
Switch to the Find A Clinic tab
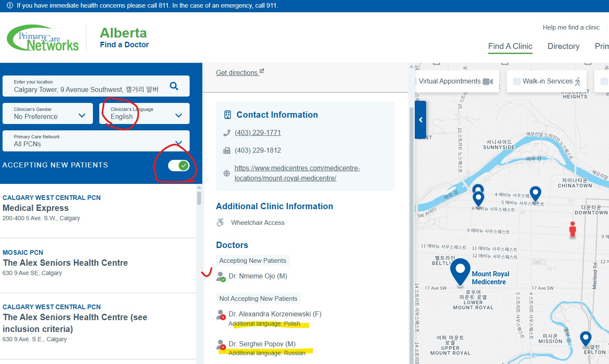510,46
